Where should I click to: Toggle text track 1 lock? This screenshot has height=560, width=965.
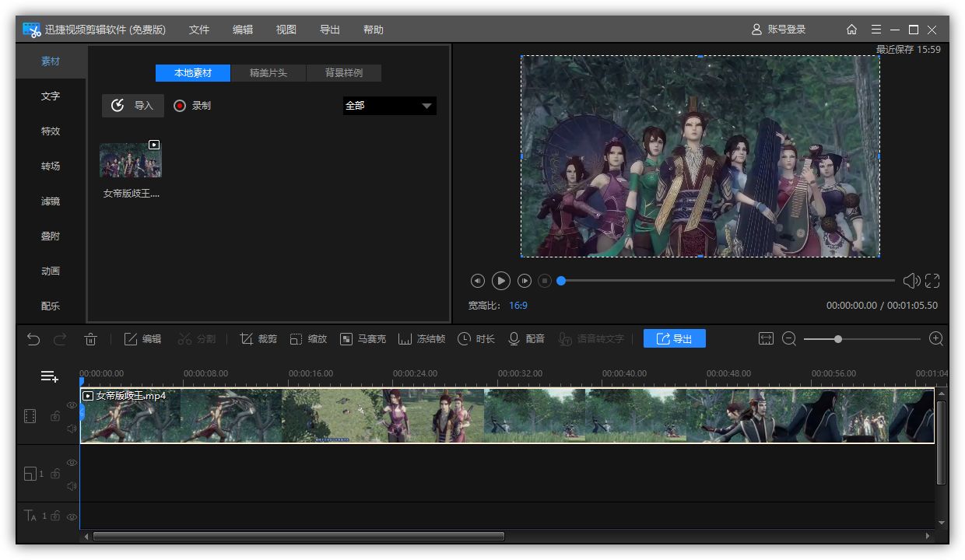coord(55,516)
